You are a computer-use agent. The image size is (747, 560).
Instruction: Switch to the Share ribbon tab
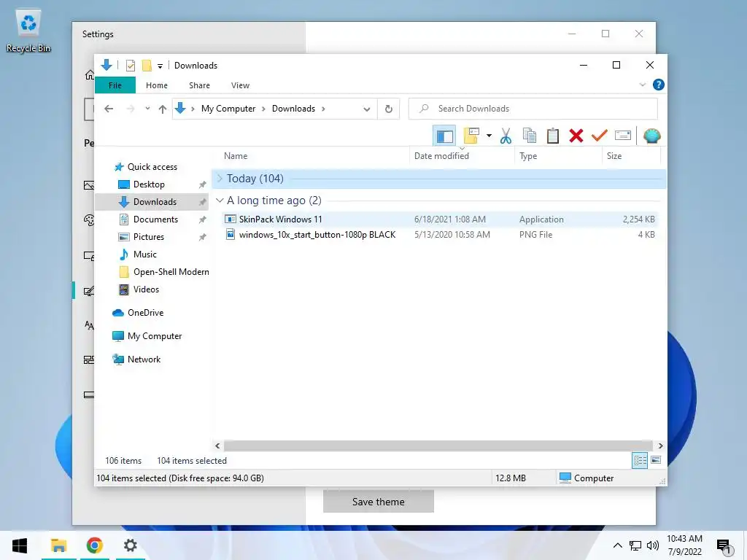(199, 85)
